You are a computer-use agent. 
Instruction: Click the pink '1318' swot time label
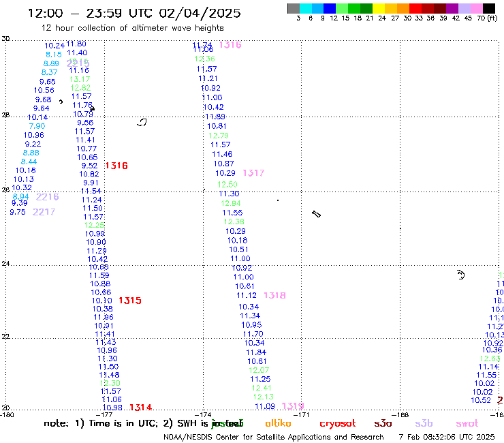point(274,295)
